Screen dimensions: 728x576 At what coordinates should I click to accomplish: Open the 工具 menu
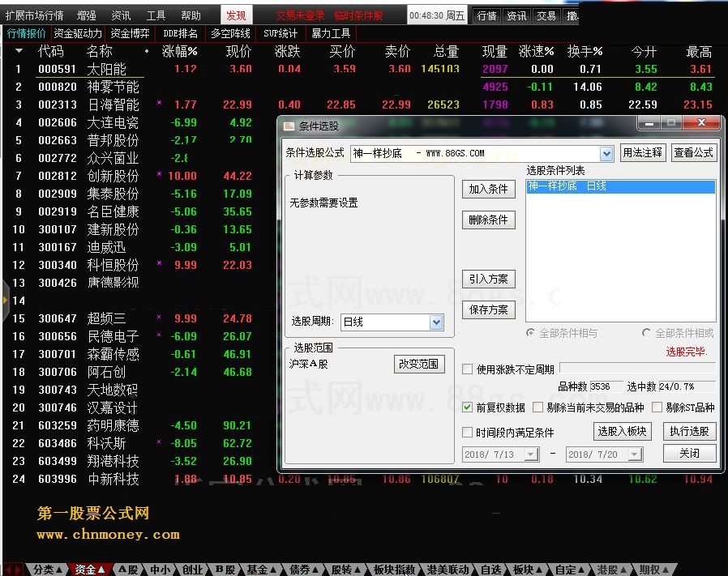(156, 15)
